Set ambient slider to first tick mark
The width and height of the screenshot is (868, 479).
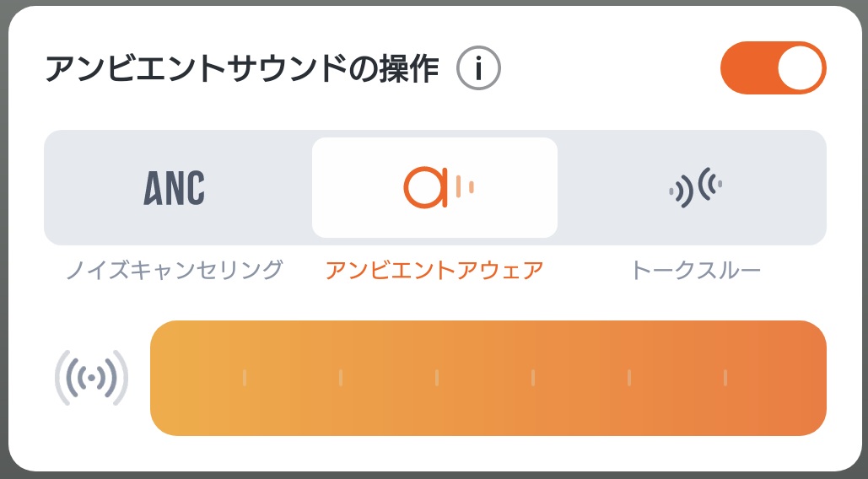point(245,378)
